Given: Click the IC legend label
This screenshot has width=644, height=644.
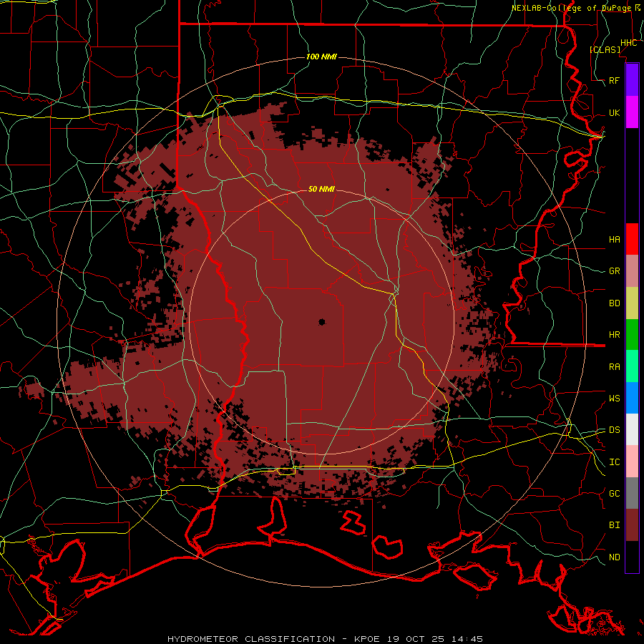Looking at the screenshot, I should click(x=615, y=462).
